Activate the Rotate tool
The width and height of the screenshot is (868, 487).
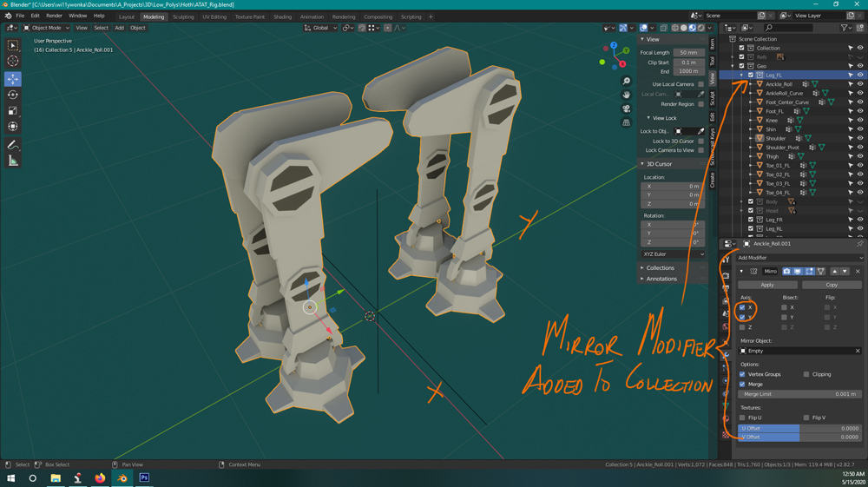(x=13, y=95)
